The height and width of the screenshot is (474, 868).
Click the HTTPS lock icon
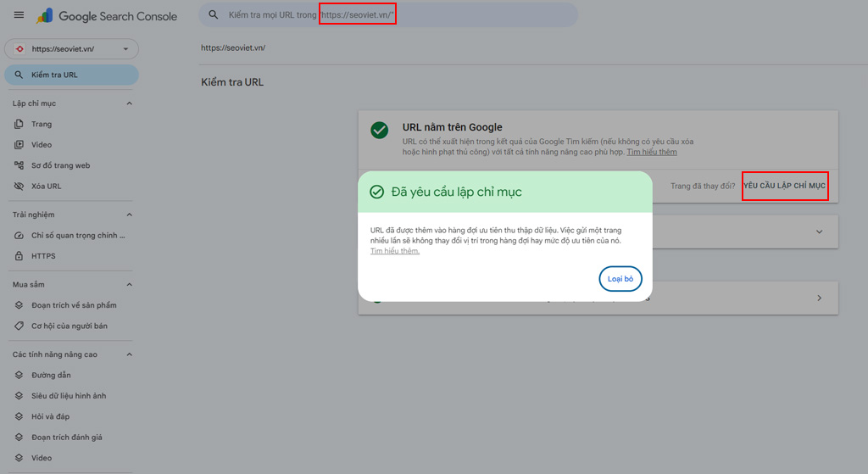coord(19,256)
